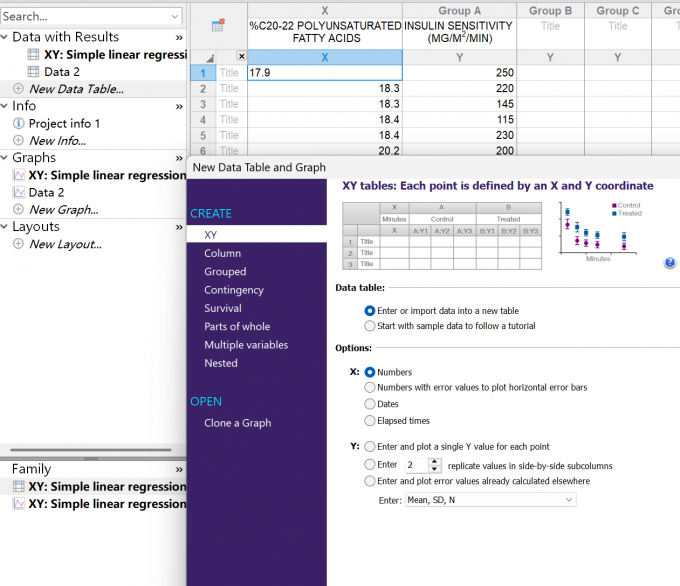Click table icon in Family panel

[x=19, y=486]
